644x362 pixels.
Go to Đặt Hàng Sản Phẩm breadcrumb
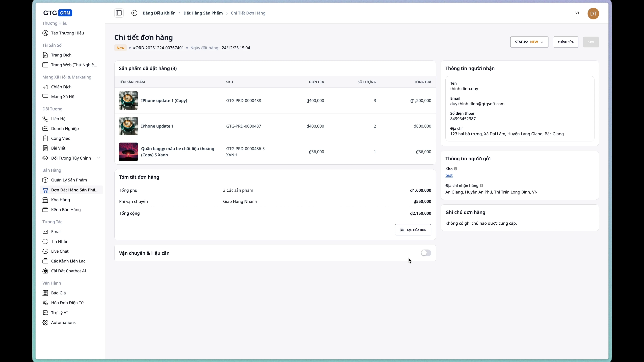[203, 13]
